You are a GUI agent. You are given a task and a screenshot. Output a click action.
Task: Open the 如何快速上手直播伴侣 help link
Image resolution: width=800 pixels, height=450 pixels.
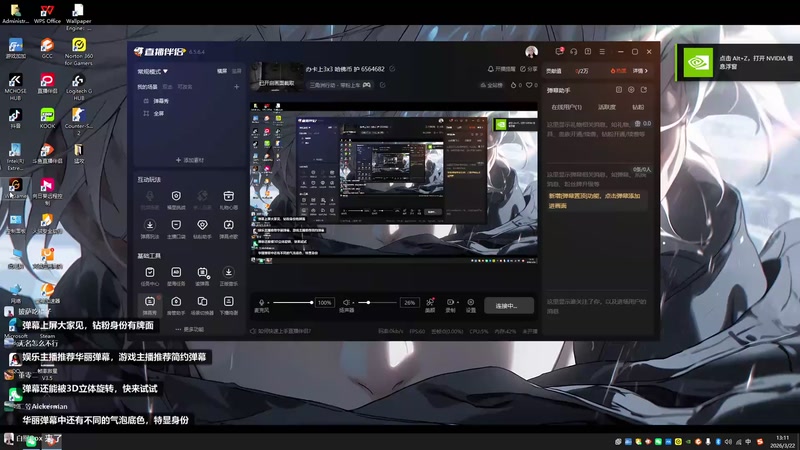tap(281, 331)
